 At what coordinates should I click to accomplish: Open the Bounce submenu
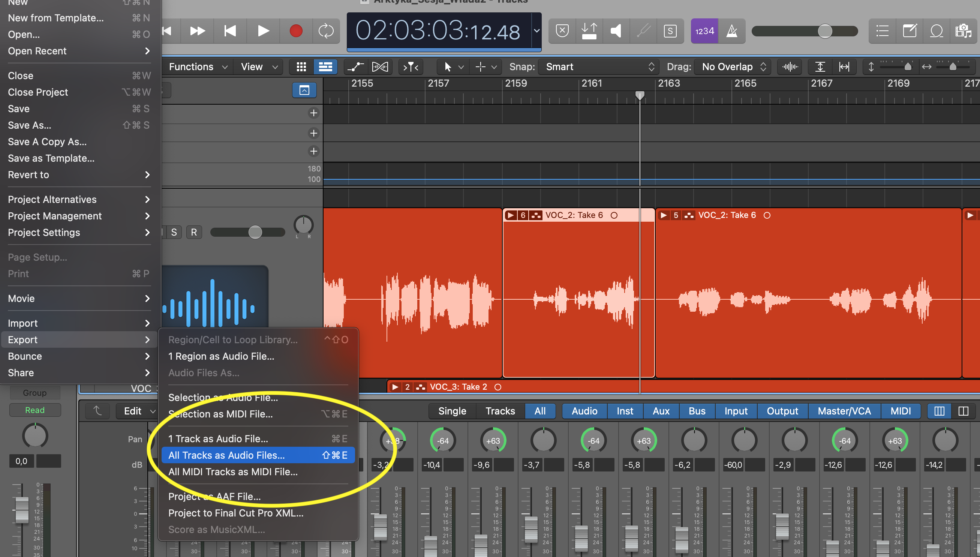click(79, 356)
